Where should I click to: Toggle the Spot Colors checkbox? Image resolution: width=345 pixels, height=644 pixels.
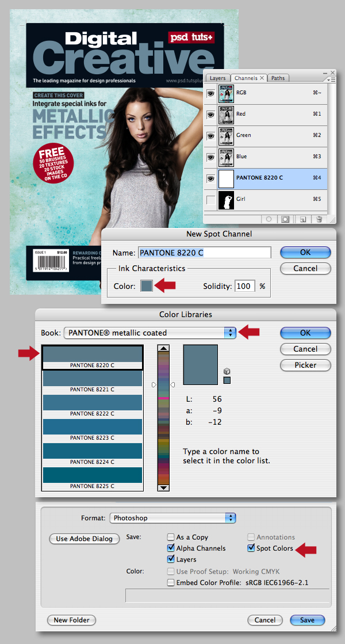pyautogui.click(x=251, y=548)
